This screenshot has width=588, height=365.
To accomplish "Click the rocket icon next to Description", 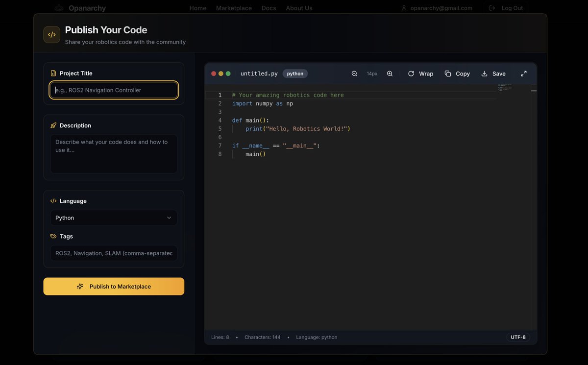I will (53, 125).
